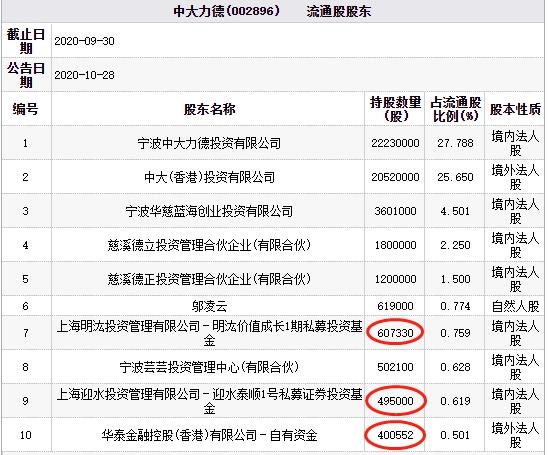The width and height of the screenshot is (548, 455).
Task: Click percentage value 0.774
Action: [x=455, y=306]
